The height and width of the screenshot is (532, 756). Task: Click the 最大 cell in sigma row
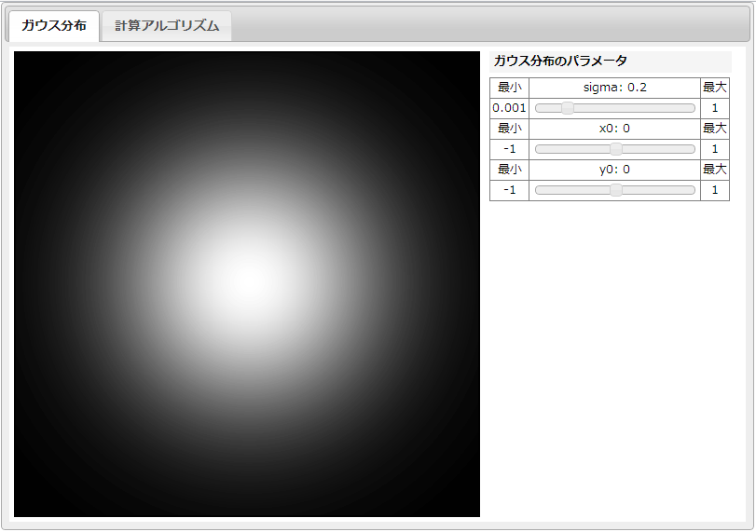715,88
